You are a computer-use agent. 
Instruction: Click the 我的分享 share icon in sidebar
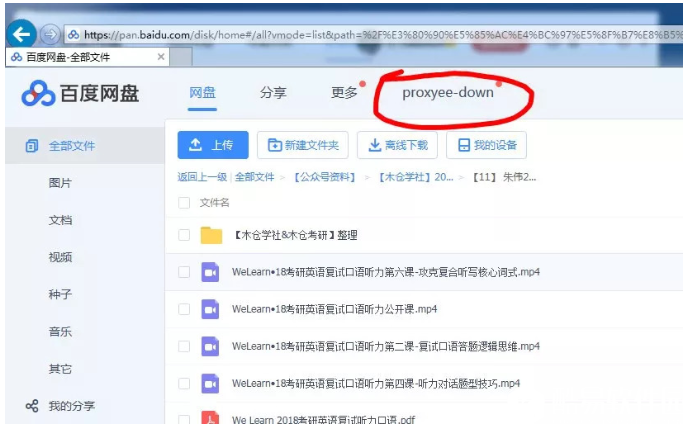31,406
